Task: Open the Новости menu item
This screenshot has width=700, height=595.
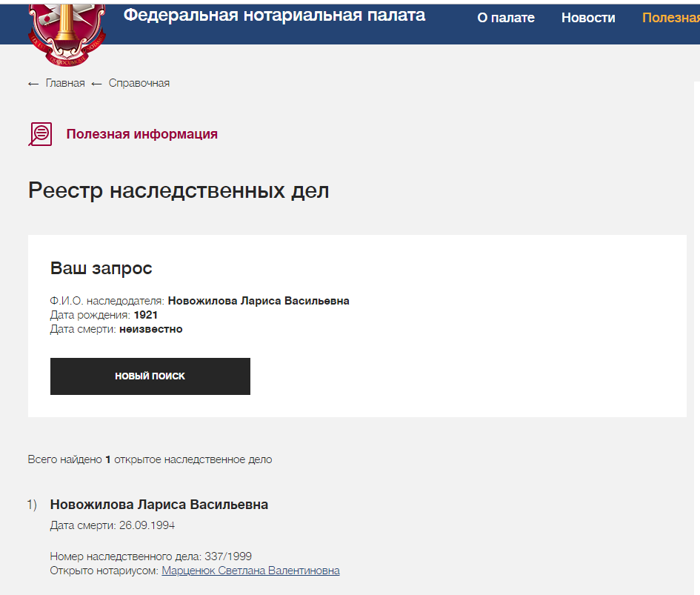Action: point(588,18)
